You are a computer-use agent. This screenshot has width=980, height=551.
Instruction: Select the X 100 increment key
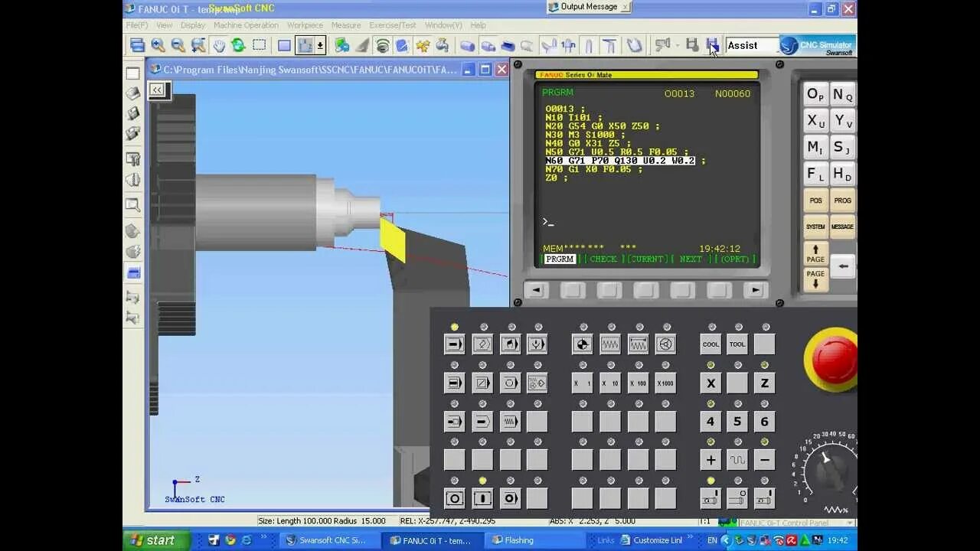638,383
